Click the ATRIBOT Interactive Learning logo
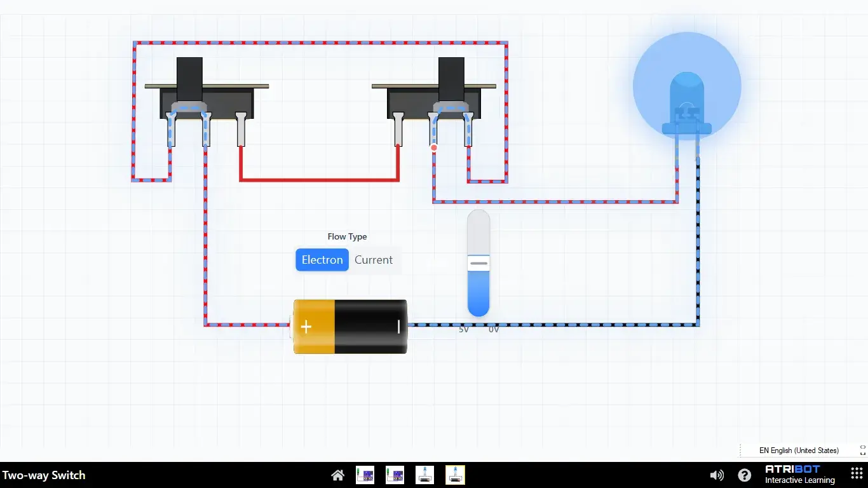This screenshot has height=488, width=868. click(800, 475)
